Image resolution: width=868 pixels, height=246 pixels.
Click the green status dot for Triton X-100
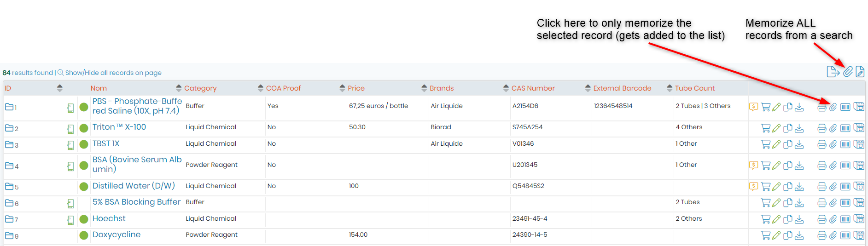(x=84, y=128)
